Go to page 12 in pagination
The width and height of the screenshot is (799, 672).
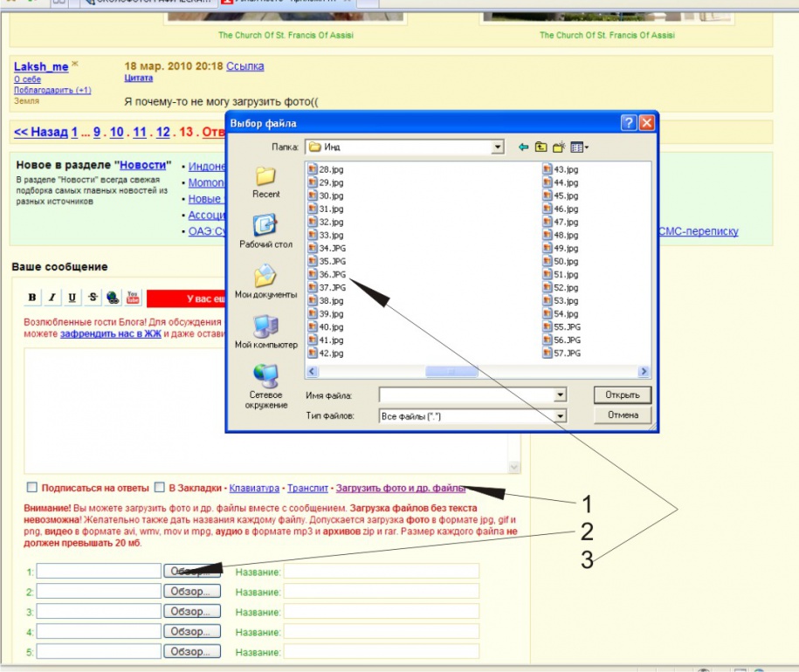pyautogui.click(x=162, y=133)
